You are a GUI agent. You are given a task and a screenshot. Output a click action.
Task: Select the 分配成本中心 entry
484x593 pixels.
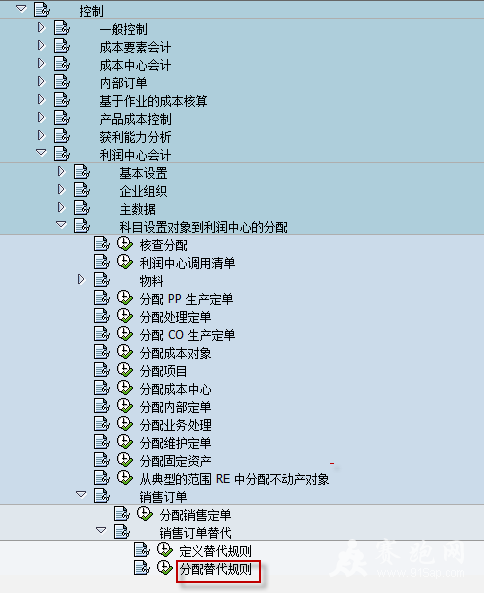tap(175, 389)
